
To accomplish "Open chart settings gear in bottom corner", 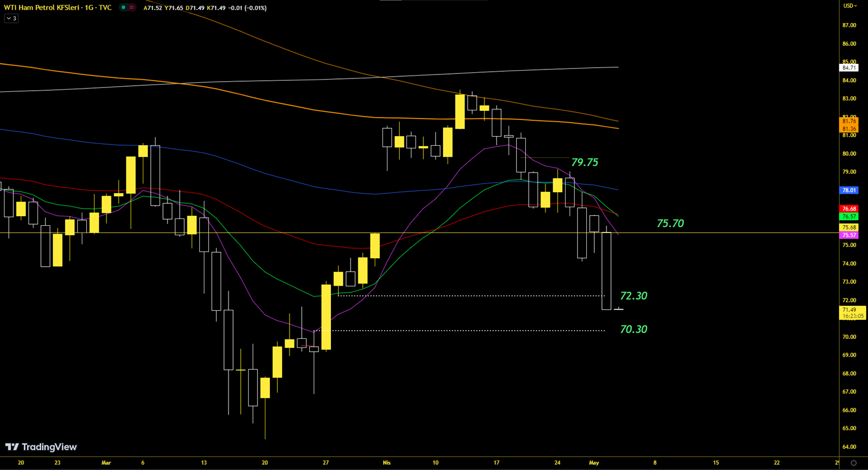I will (x=853, y=463).
